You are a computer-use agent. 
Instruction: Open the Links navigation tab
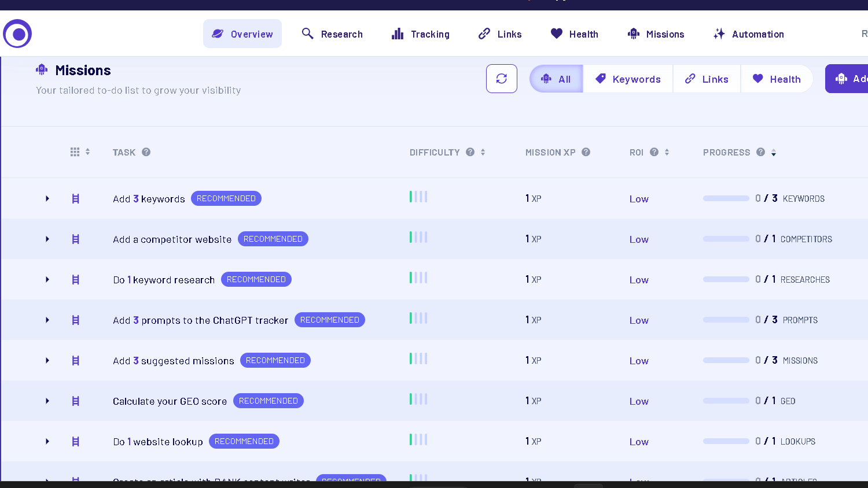[x=500, y=34]
